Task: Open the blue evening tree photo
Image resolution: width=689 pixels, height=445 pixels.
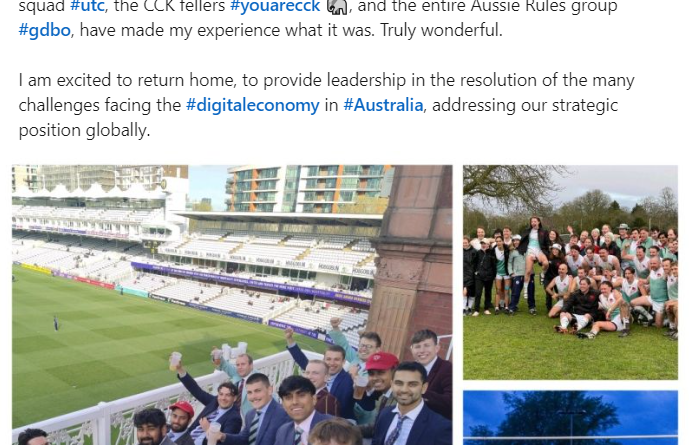Action: coord(570,418)
